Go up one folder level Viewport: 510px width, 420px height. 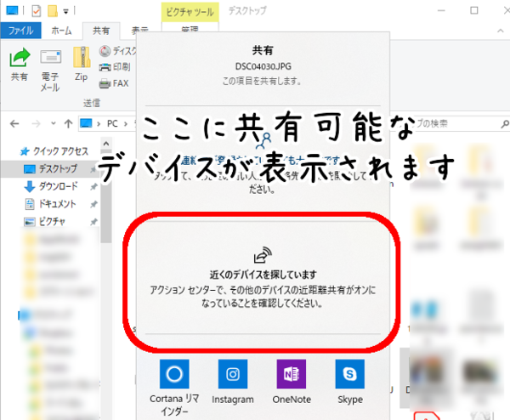pos(68,123)
